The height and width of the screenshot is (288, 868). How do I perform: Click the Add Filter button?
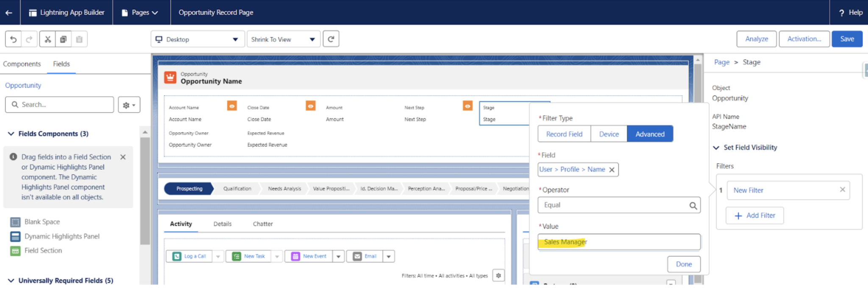click(754, 216)
